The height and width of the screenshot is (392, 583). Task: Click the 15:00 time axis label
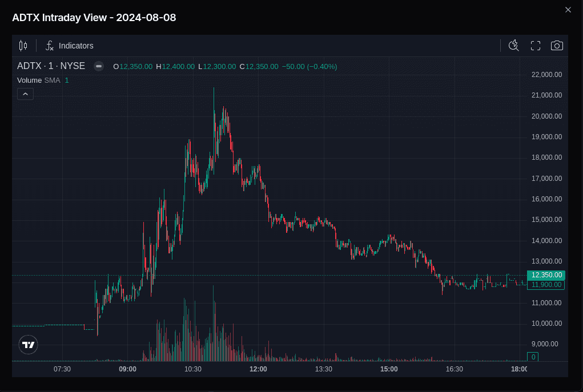click(x=389, y=369)
